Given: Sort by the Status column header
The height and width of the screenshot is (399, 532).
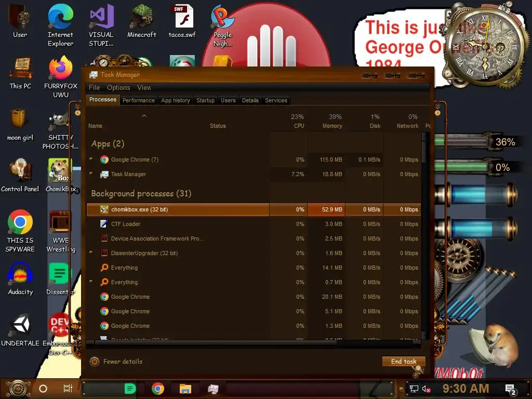Looking at the screenshot, I should (x=218, y=126).
